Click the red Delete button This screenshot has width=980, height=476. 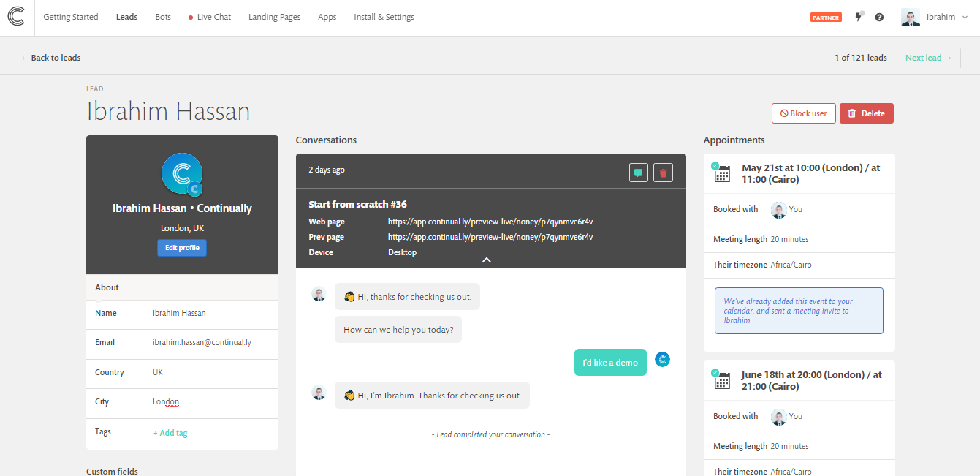click(866, 113)
